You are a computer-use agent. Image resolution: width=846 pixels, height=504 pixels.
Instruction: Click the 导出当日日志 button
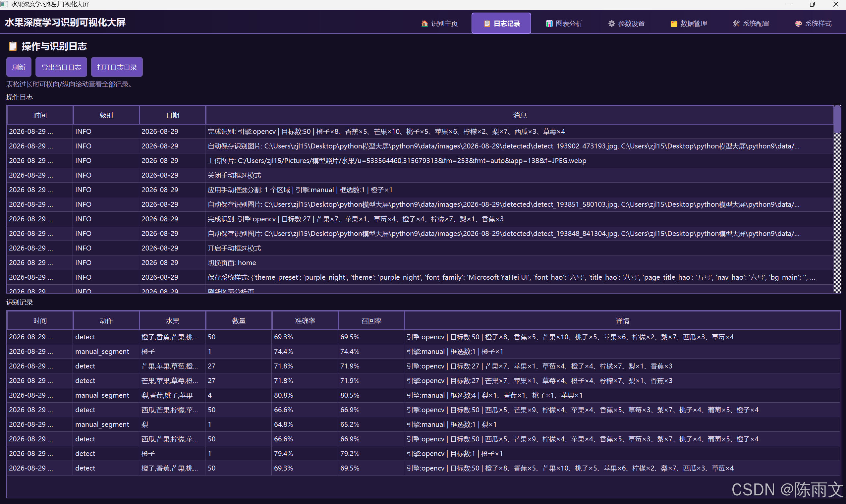[61, 67]
